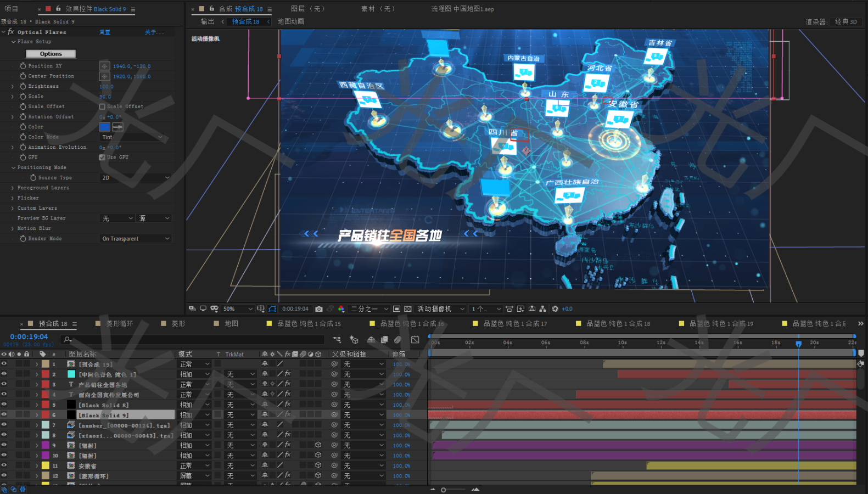Switch to the 菱形 timeline tab

pyautogui.click(x=178, y=324)
